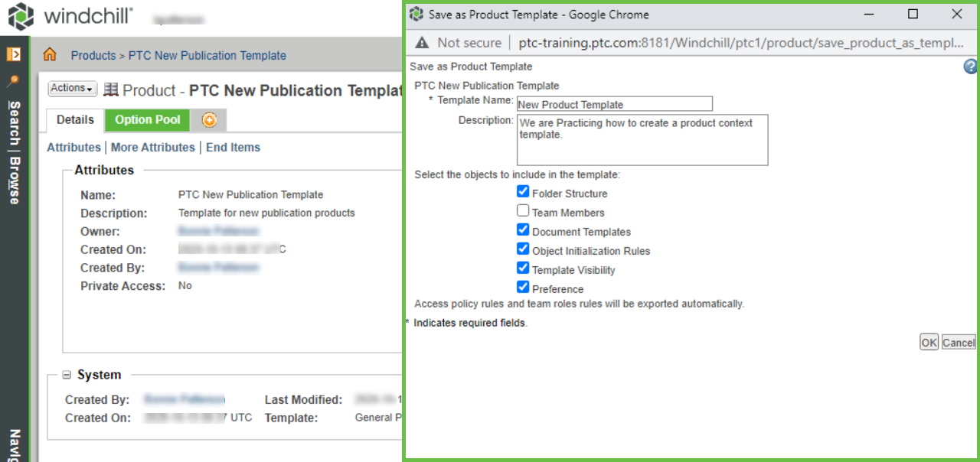Collapse the System section
Viewport: 980px width, 462px height.
coord(67,375)
